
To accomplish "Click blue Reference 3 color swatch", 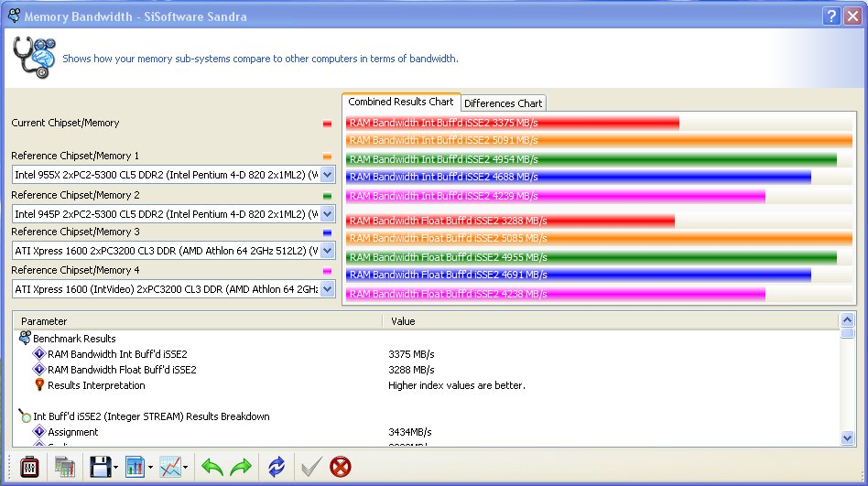I will point(327,233).
